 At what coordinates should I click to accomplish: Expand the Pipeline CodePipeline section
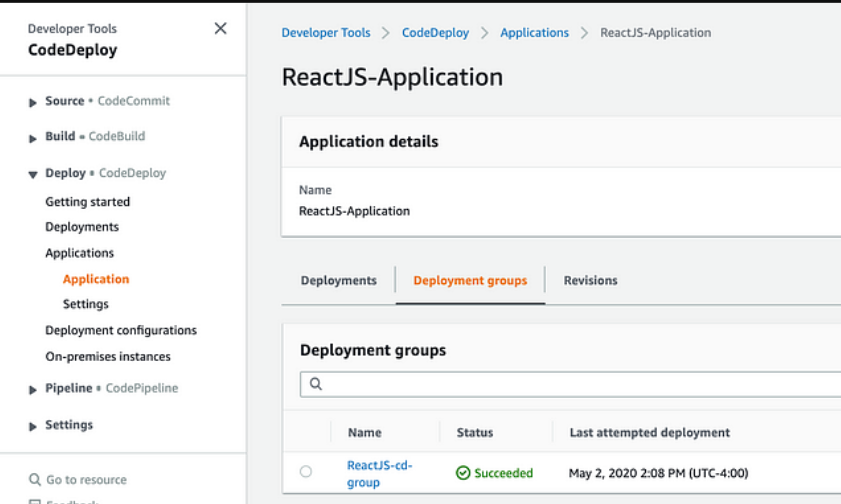(x=33, y=389)
